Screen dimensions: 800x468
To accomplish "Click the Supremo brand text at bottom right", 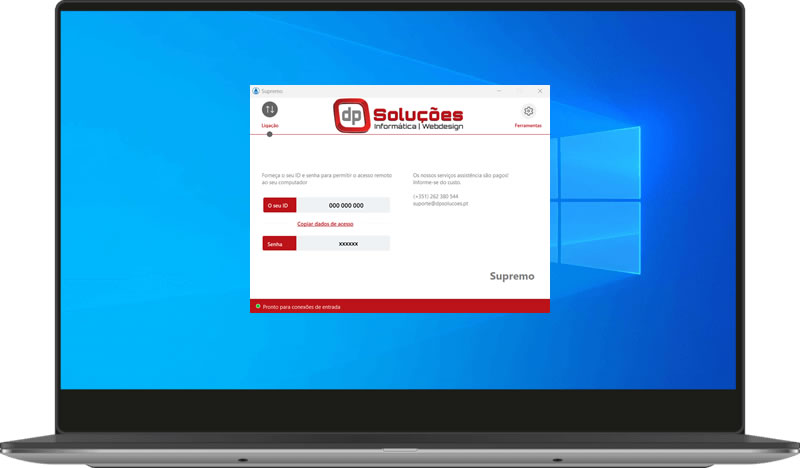I will click(512, 276).
